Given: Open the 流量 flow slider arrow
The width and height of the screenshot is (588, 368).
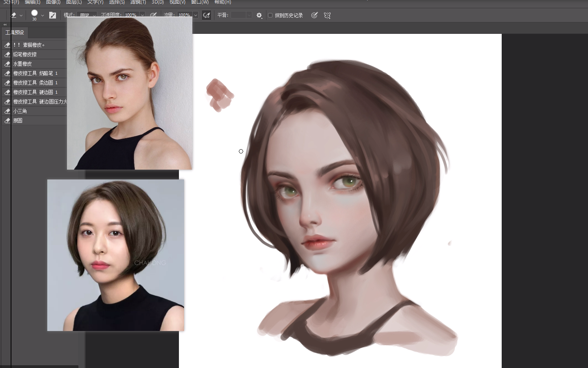Looking at the screenshot, I should point(195,15).
